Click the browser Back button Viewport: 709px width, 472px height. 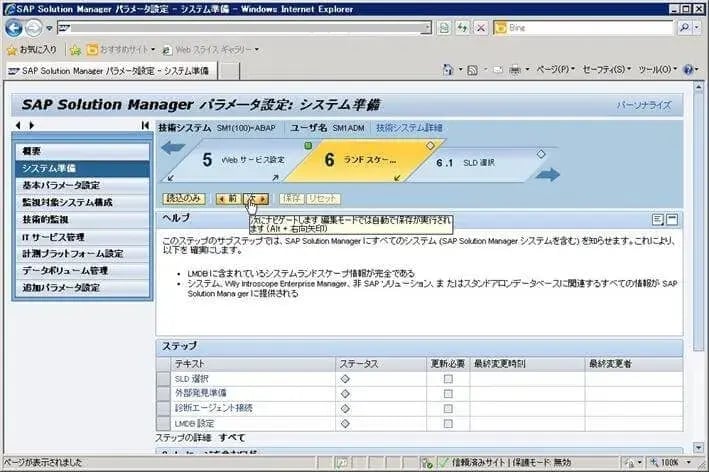(14, 28)
